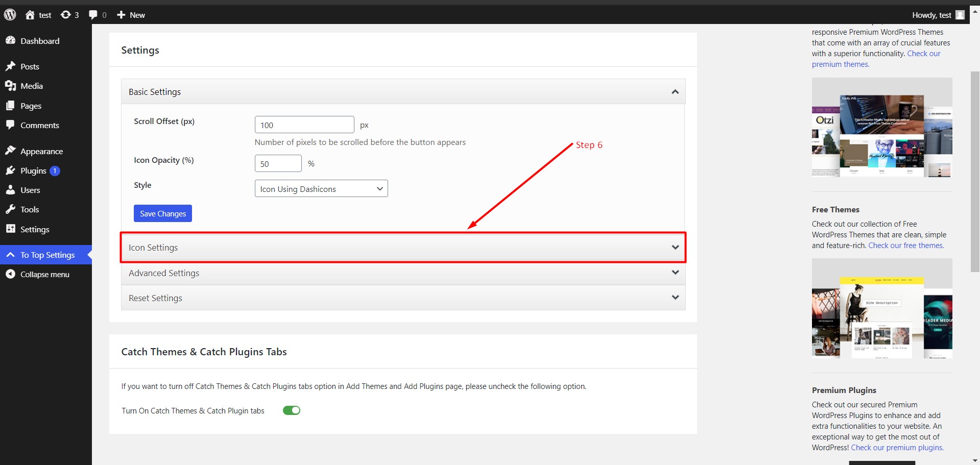Toggle Turn On Catch Themes & Catch Plugin tabs
980x465 pixels.
click(292, 410)
